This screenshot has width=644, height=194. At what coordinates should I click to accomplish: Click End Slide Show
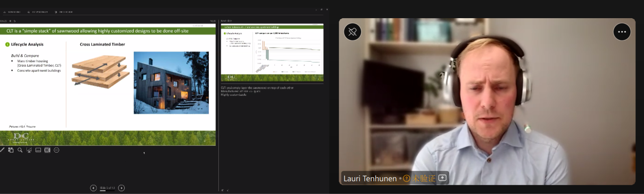click(63, 12)
